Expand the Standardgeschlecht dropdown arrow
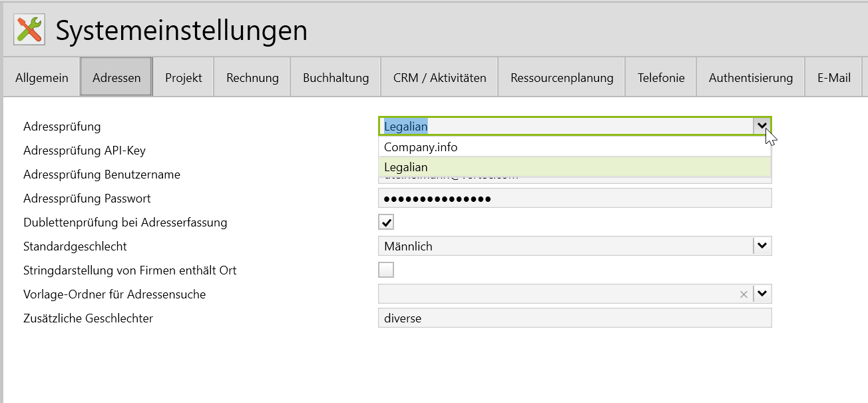The width and height of the screenshot is (868, 403). tap(762, 246)
